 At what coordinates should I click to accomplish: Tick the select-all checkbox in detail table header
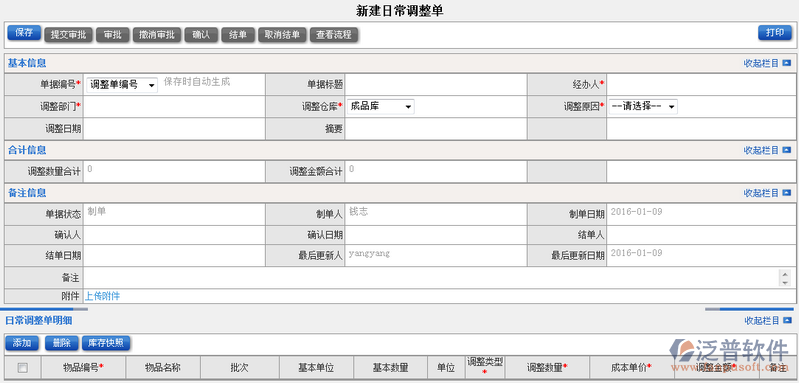[22, 368]
